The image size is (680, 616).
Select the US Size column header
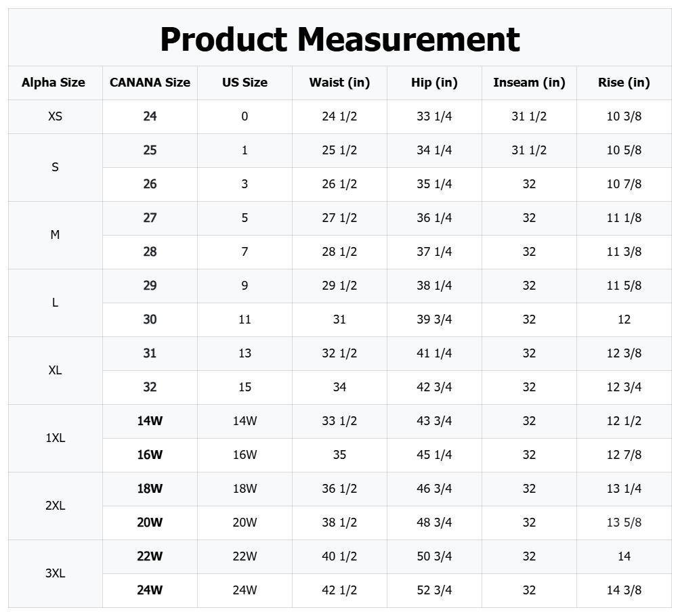(245, 83)
